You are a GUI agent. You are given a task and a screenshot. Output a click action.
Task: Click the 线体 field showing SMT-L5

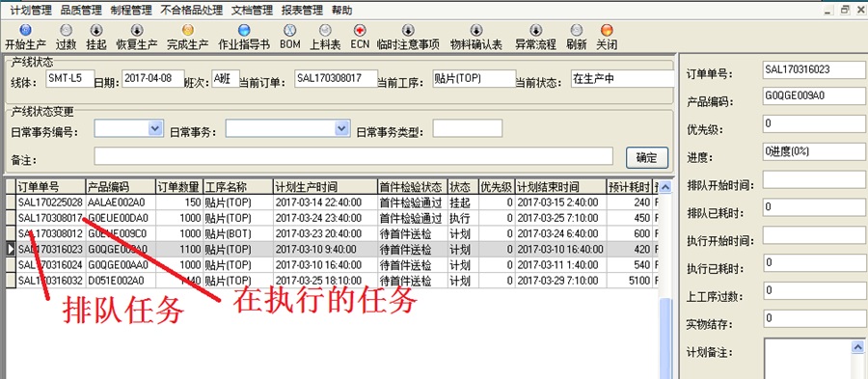click(x=70, y=78)
